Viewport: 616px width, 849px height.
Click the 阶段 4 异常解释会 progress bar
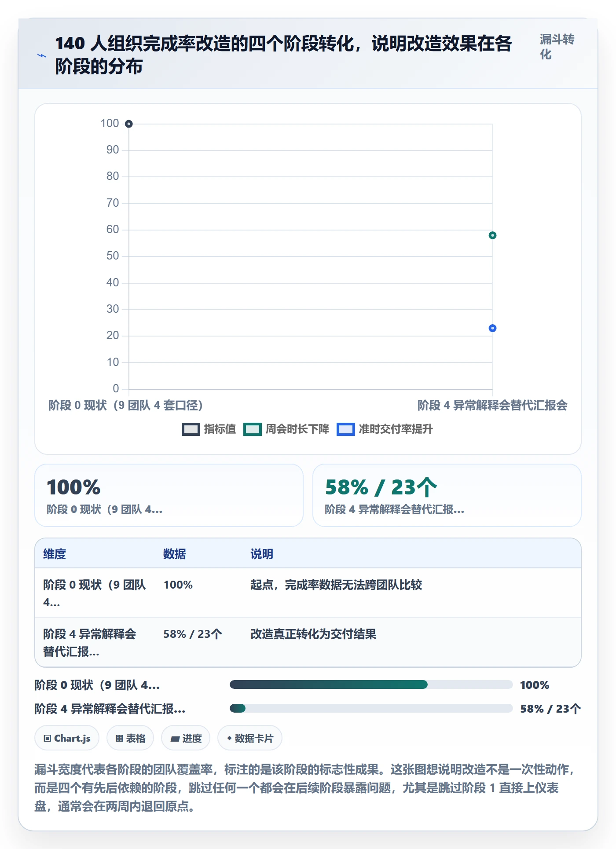coord(371,708)
